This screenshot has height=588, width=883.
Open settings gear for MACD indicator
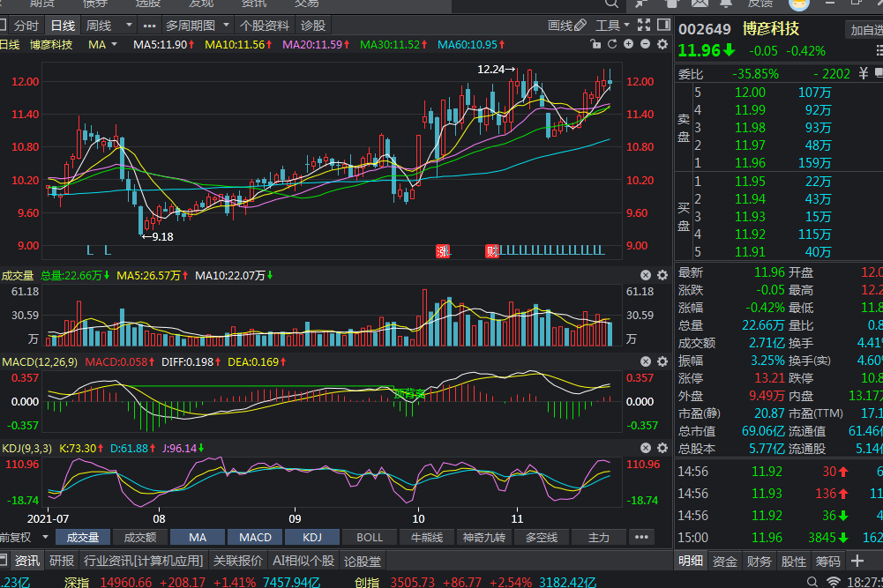click(x=662, y=361)
